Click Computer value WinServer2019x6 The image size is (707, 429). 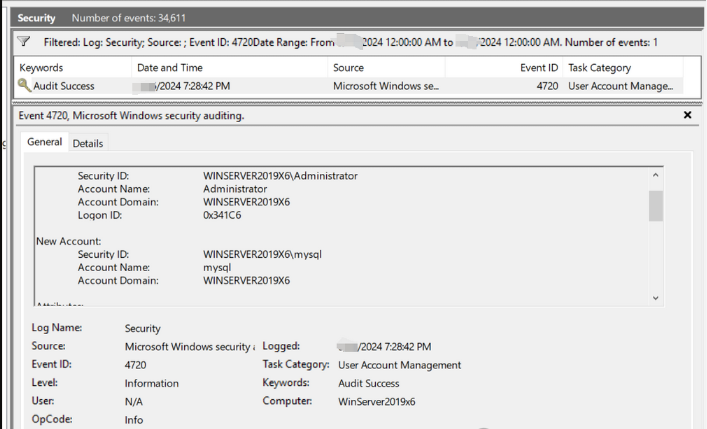point(376,401)
